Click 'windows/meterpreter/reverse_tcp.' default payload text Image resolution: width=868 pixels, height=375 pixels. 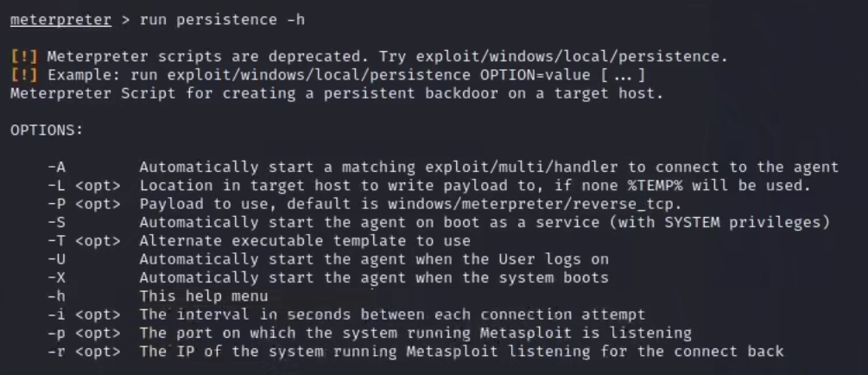click(535, 204)
